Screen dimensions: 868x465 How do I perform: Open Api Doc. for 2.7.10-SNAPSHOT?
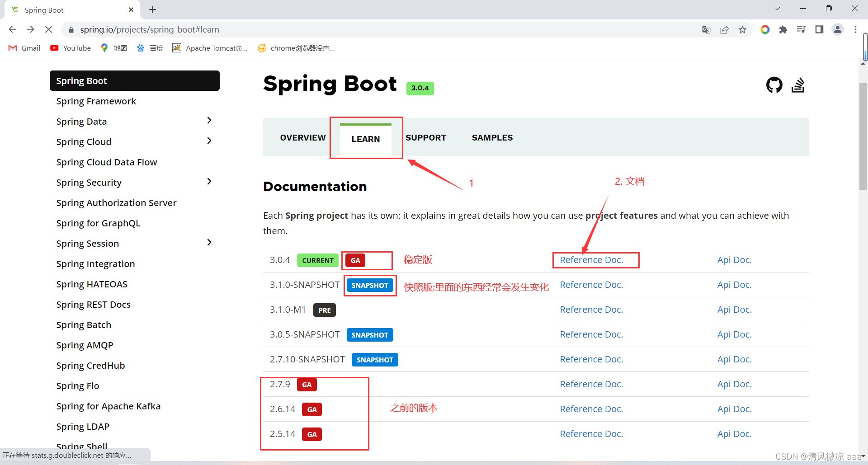click(x=735, y=359)
